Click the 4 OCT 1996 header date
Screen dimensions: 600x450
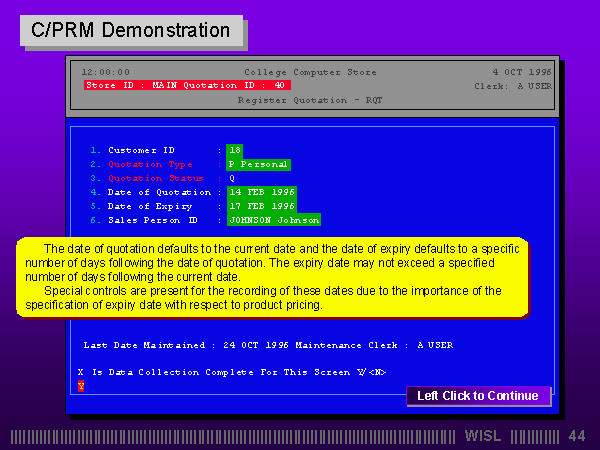pos(522,72)
